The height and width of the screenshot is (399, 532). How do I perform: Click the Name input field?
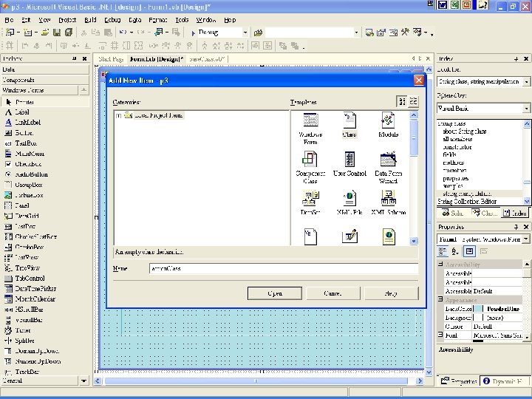click(284, 268)
